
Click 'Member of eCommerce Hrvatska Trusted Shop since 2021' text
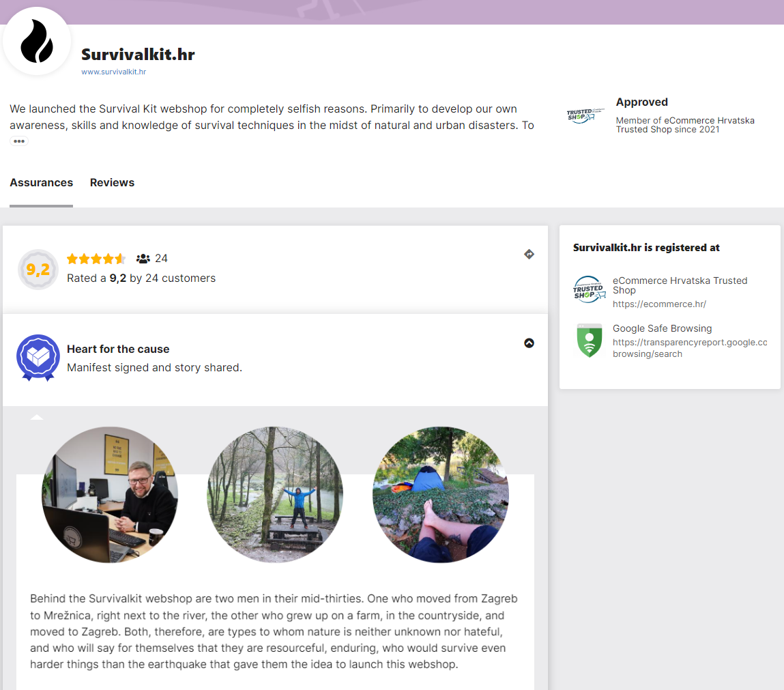[685, 125]
